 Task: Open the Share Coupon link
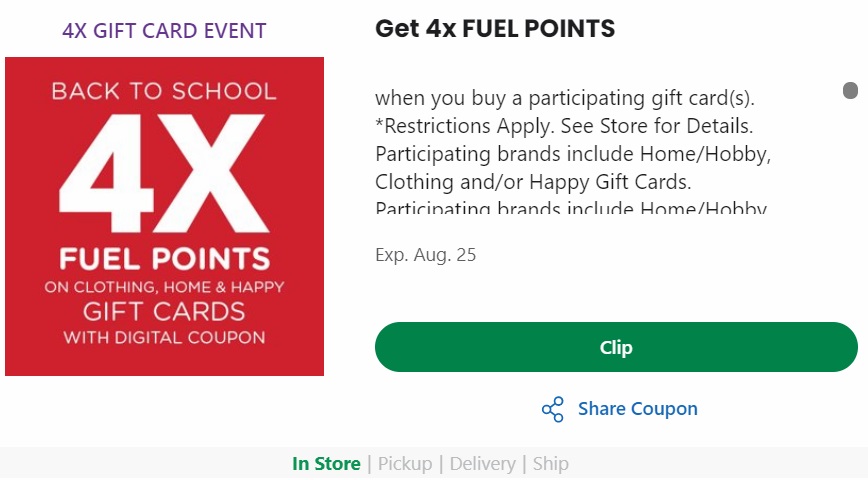(637, 409)
